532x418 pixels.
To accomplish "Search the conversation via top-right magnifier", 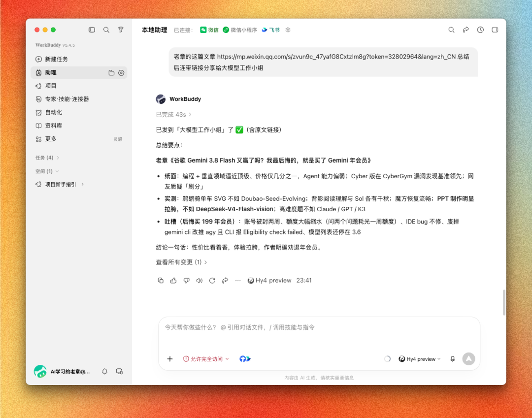I will 451,30.
